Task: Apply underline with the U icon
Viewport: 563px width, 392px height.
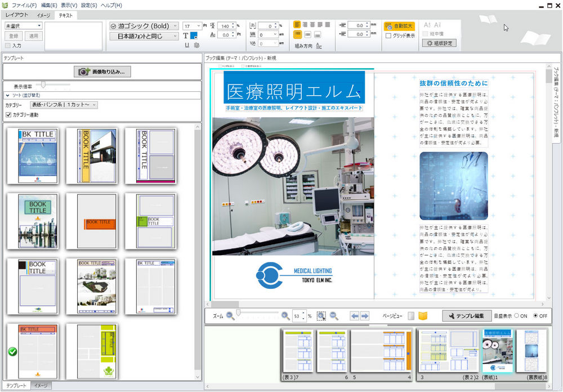Action: tap(187, 45)
